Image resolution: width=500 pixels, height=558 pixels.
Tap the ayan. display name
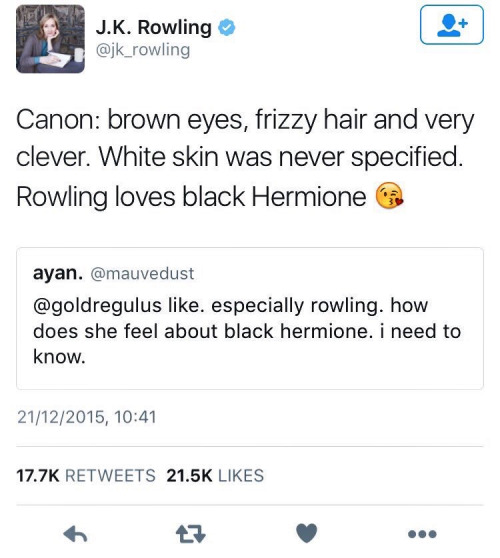click(58, 273)
